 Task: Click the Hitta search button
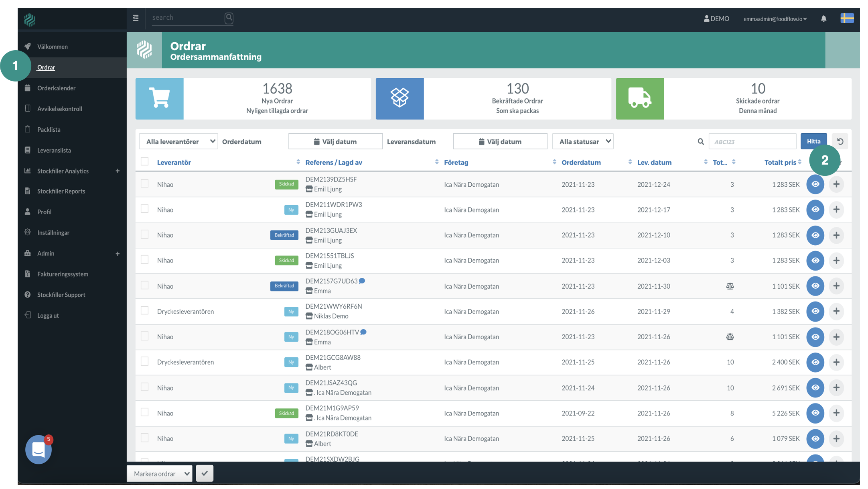pyautogui.click(x=813, y=141)
